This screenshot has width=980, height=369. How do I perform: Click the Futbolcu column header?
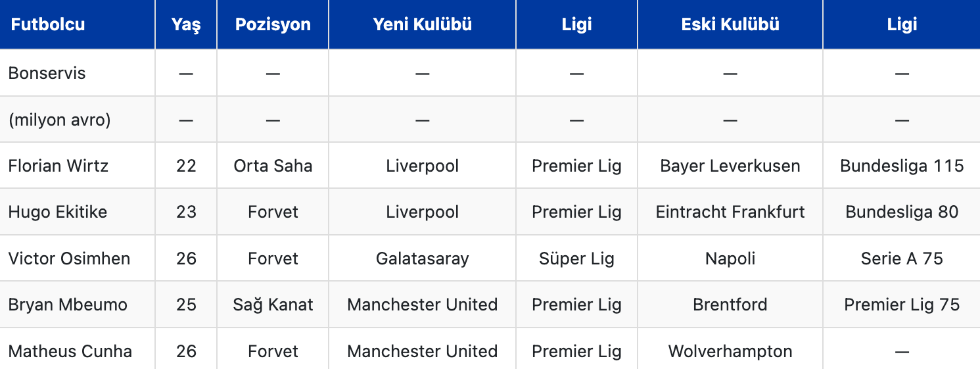48,25
